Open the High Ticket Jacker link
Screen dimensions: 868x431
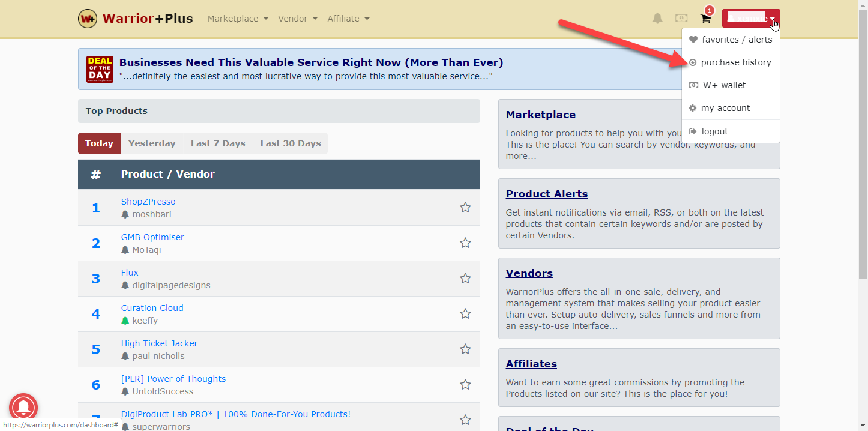[159, 343]
